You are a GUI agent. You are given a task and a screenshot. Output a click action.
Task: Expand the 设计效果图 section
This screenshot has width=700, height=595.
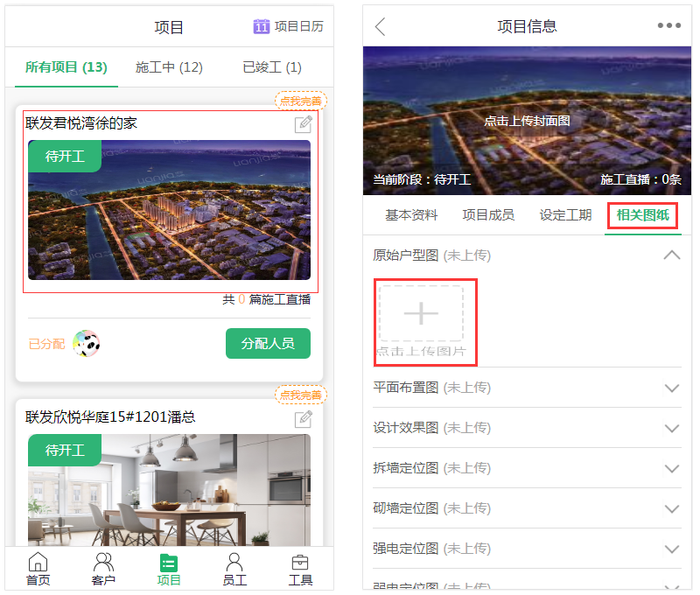click(x=671, y=428)
